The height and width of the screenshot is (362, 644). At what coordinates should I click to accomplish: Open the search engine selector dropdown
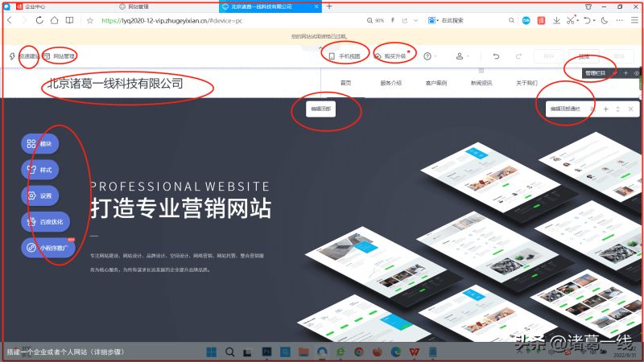point(433,20)
